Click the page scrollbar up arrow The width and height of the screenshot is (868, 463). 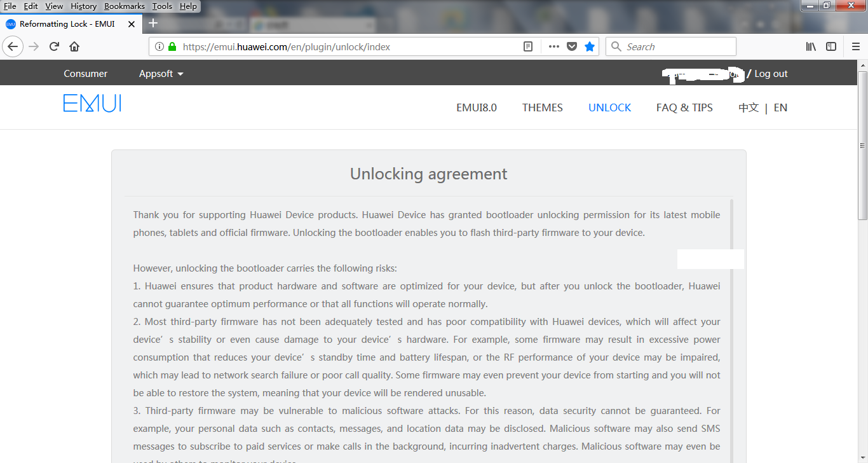coord(862,66)
